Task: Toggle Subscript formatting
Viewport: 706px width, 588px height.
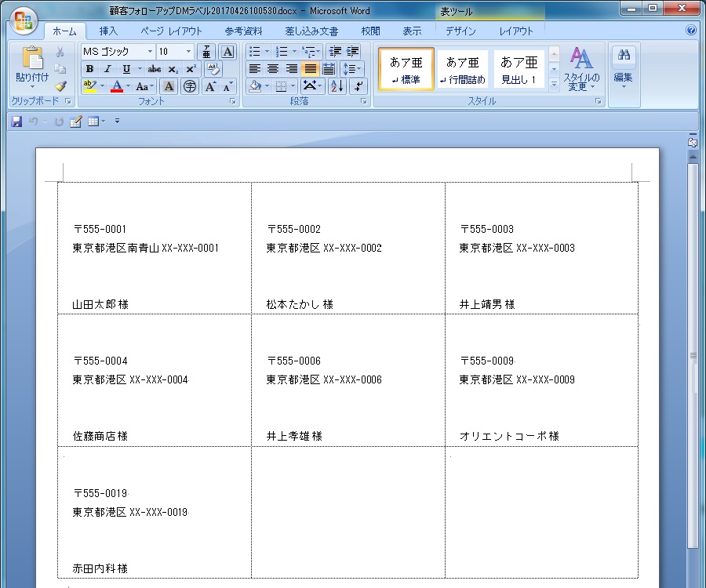Action: click(x=173, y=69)
